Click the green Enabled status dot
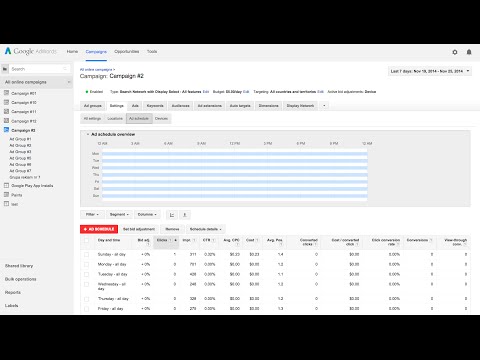The image size is (480, 360). pos(87,92)
